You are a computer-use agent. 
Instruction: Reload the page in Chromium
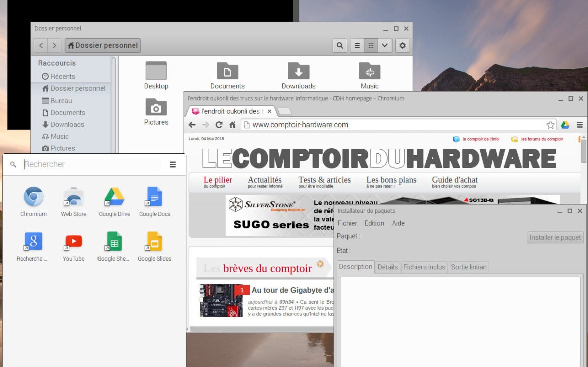coord(219,125)
